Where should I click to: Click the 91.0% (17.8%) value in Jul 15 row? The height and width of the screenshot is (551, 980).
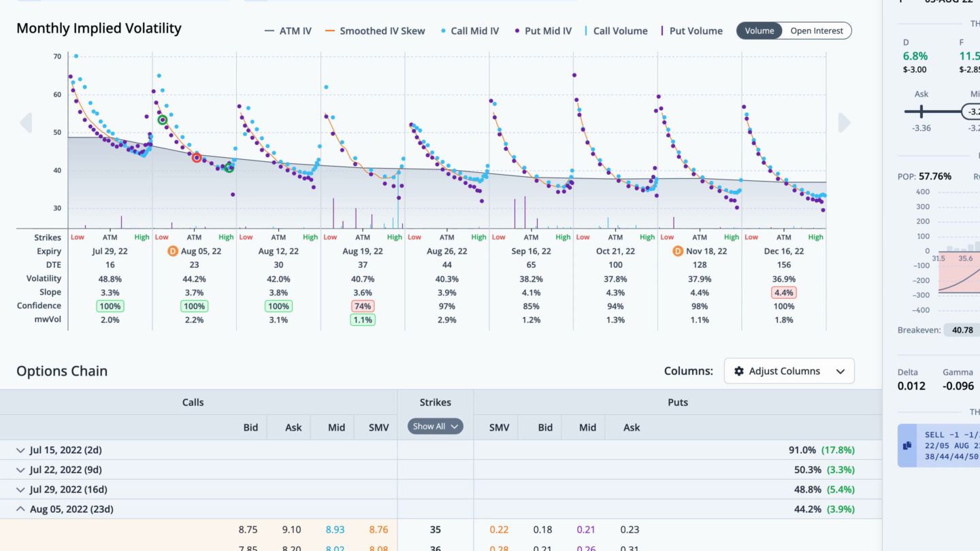[821, 450]
